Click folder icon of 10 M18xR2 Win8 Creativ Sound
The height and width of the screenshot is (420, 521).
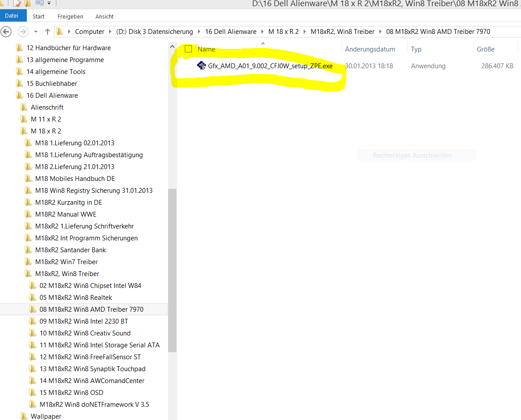tap(32, 333)
